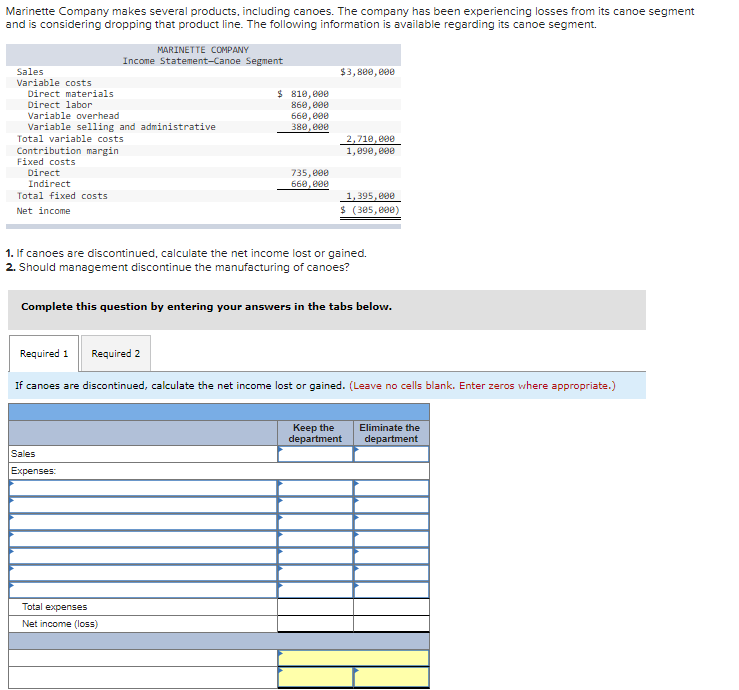Open sixth expense row label dropdown
Viewport: 739px width, 690px height.
143,573
